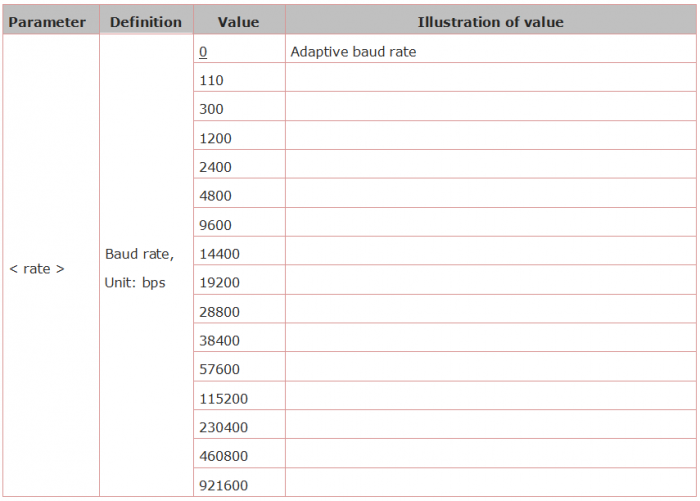Click the Unit: bps text
Screen dimensions: 700x501
click(x=135, y=283)
